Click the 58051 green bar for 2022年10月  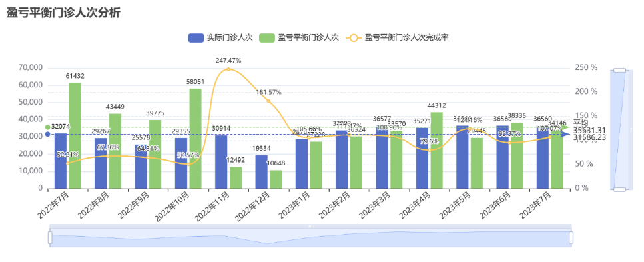tap(196, 139)
